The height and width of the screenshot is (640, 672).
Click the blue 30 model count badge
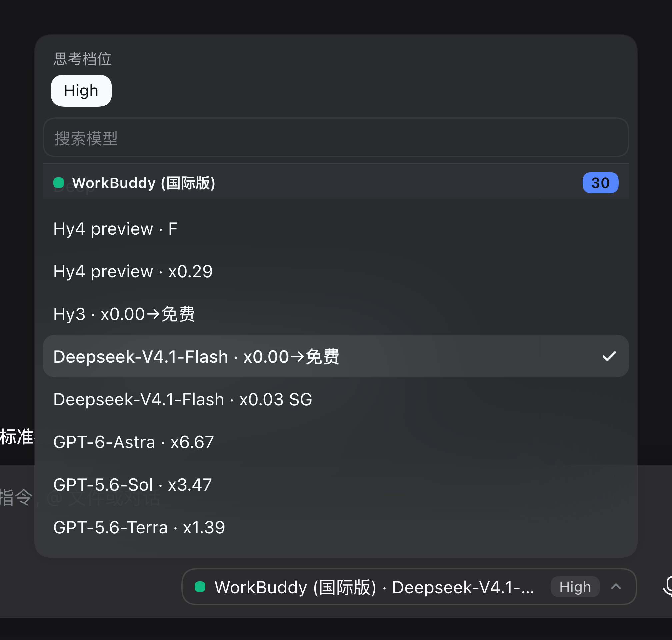[600, 183]
